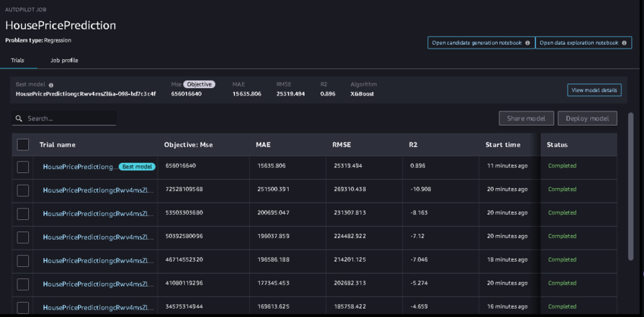The width and height of the screenshot is (644, 317).
Task: Click the XGBoost algorithm value
Action: pyautogui.click(x=362, y=94)
